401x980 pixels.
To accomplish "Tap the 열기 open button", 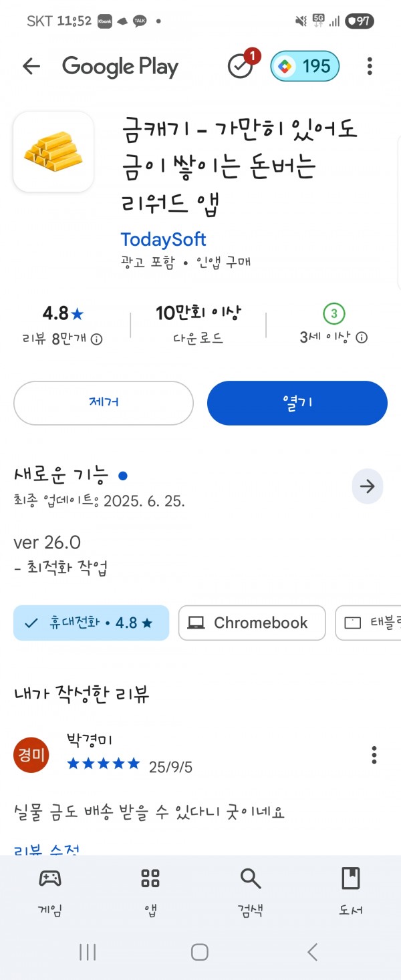I will tap(297, 403).
